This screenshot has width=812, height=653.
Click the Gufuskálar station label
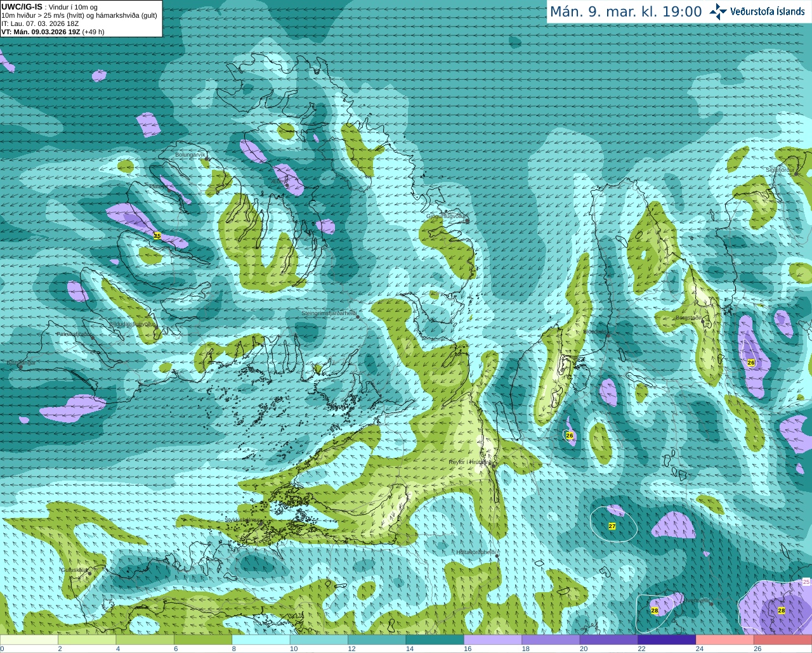tap(74, 570)
